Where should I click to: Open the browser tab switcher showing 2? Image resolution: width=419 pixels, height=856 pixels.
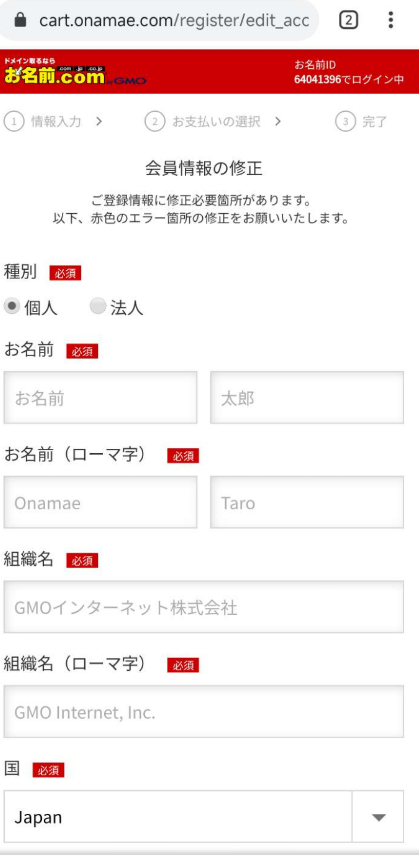(348, 20)
